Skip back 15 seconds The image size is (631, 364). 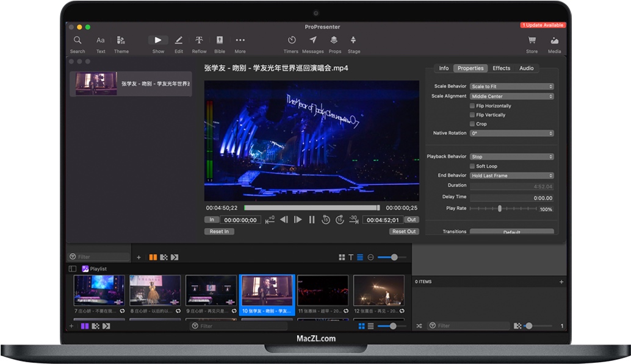pos(325,219)
